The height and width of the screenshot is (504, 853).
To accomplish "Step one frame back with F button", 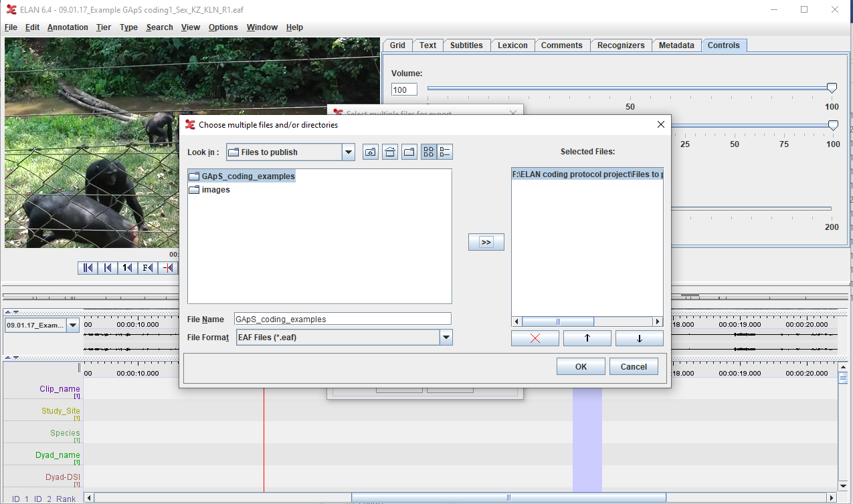I will coord(148,268).
